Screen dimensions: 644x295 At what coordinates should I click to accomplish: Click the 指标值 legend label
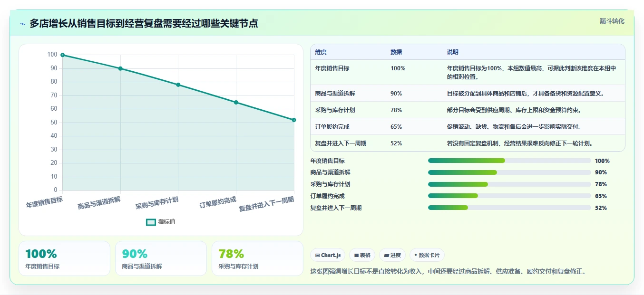(166, 222)
